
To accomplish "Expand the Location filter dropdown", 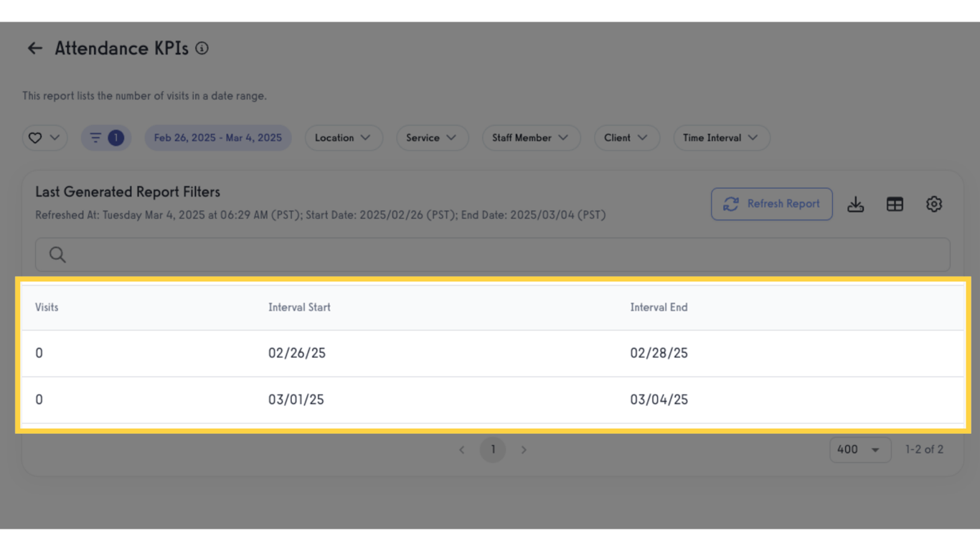I will click(343, 138).
